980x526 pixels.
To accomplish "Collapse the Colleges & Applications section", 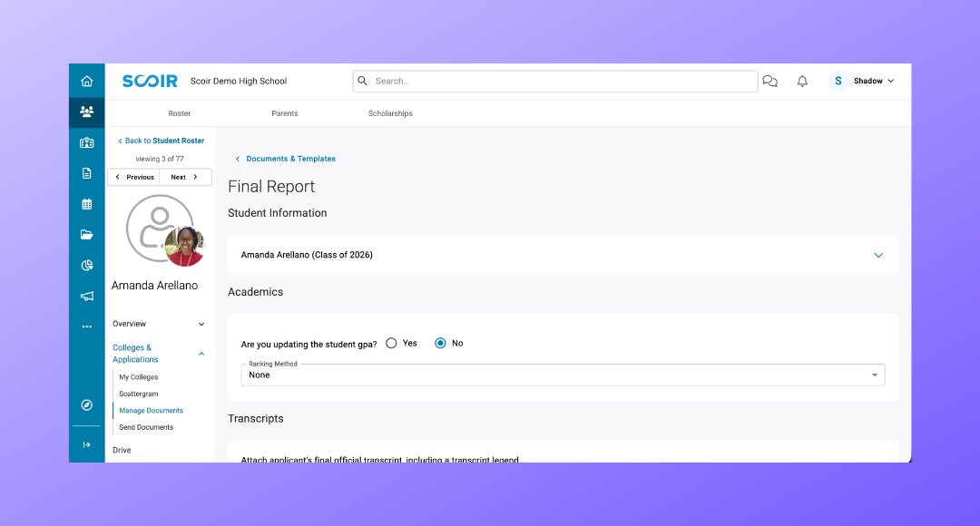I will tap(201, 354).
